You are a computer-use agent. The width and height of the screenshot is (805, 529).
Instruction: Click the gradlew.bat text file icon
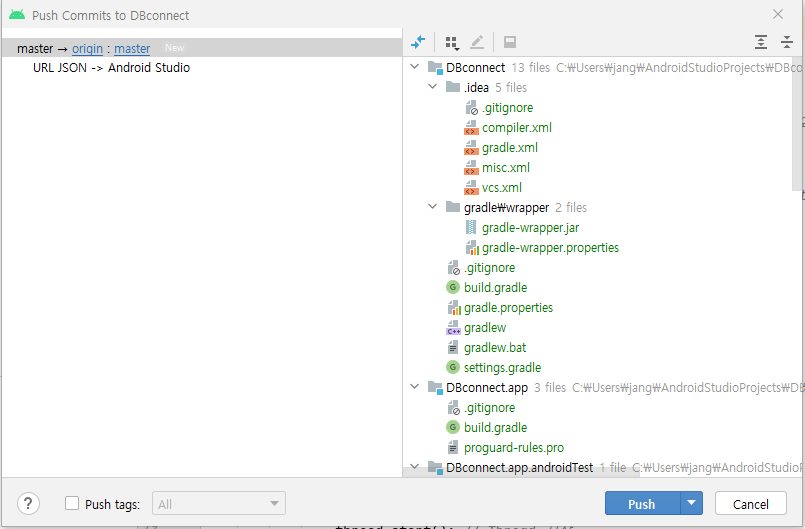point(453,348)
